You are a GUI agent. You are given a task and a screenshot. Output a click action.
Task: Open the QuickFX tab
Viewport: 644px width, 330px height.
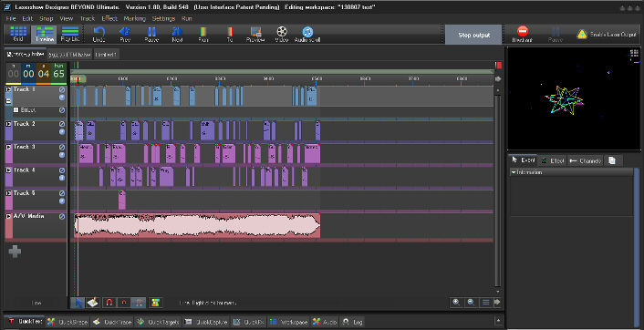pyautogui.click(x=249, y=322)
